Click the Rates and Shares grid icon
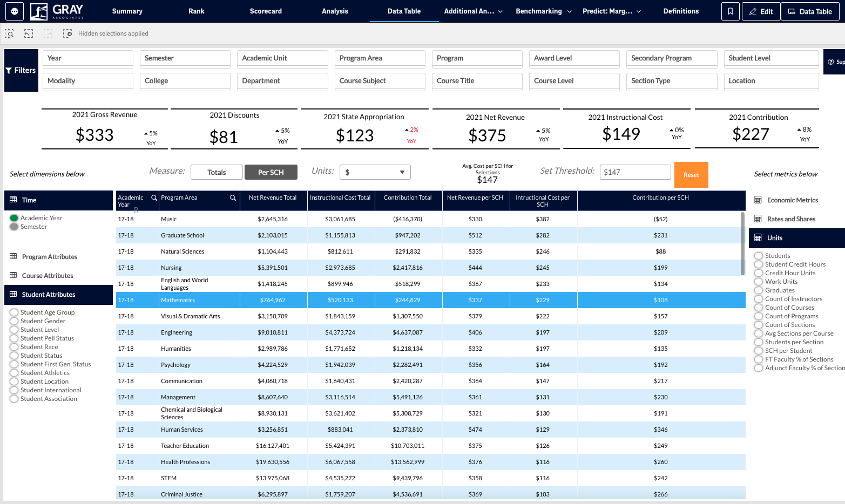Image resolution: width=845 pixels, height=504 pixels. point(758,219)
